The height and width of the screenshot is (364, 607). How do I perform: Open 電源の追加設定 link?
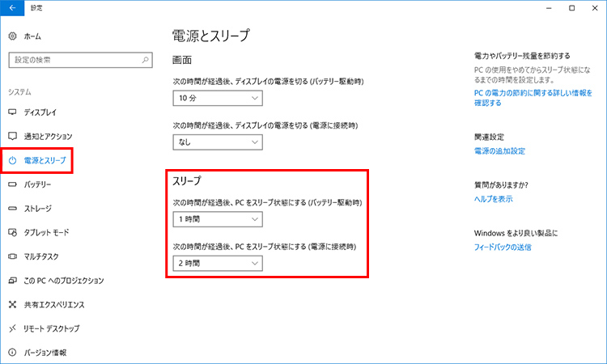499,151
